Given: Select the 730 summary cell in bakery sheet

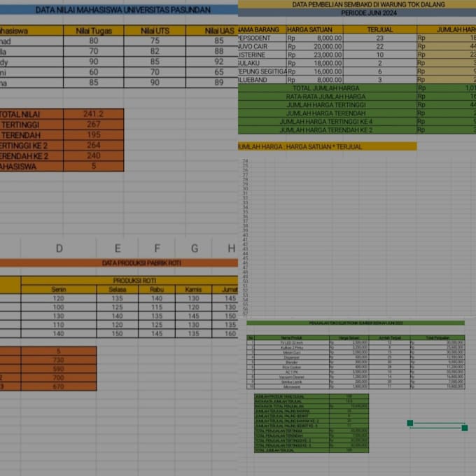Looking at the screenshot, I should (59, 360).
